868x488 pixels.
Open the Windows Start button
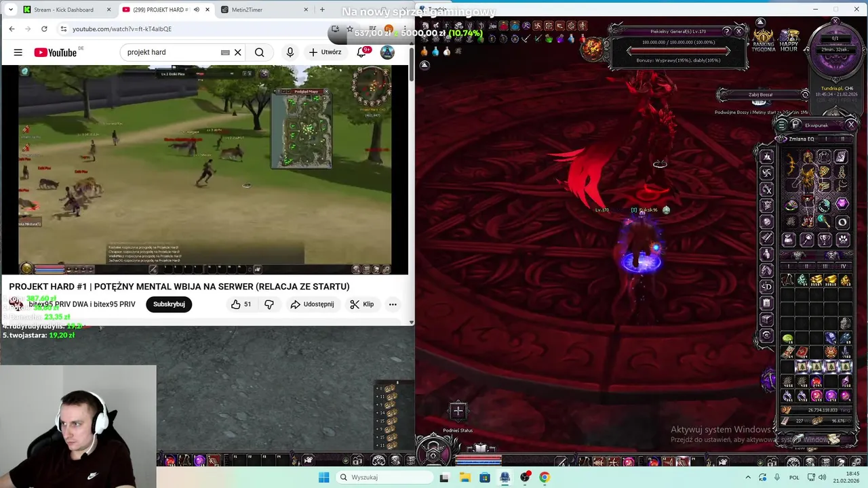click(x=324, y=477)
